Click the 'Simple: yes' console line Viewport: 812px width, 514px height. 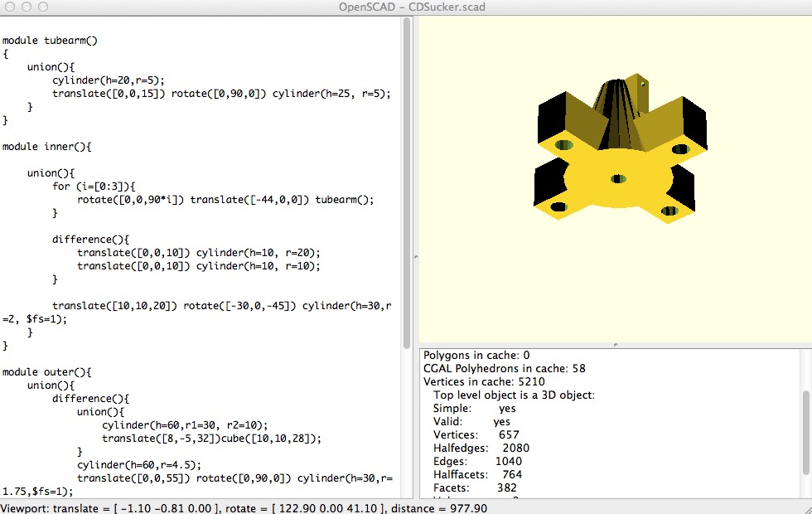pos(474,408)
